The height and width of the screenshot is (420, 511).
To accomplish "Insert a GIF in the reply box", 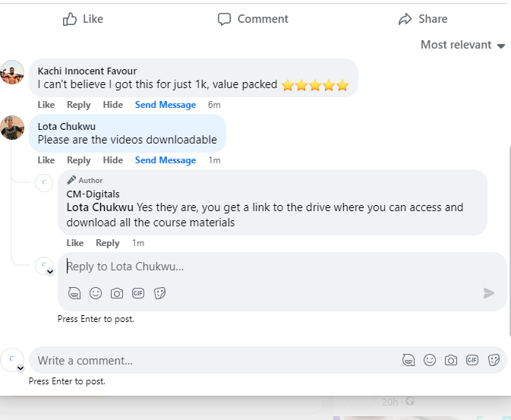I will (138, 293).
